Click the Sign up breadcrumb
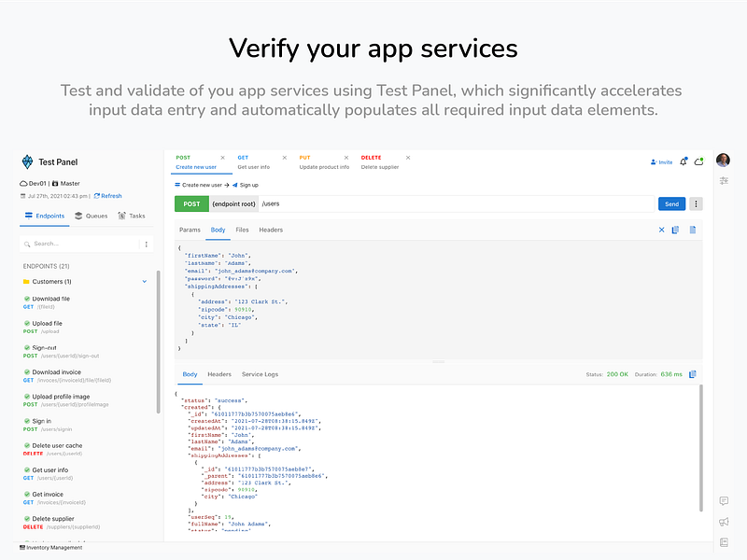 246,185
